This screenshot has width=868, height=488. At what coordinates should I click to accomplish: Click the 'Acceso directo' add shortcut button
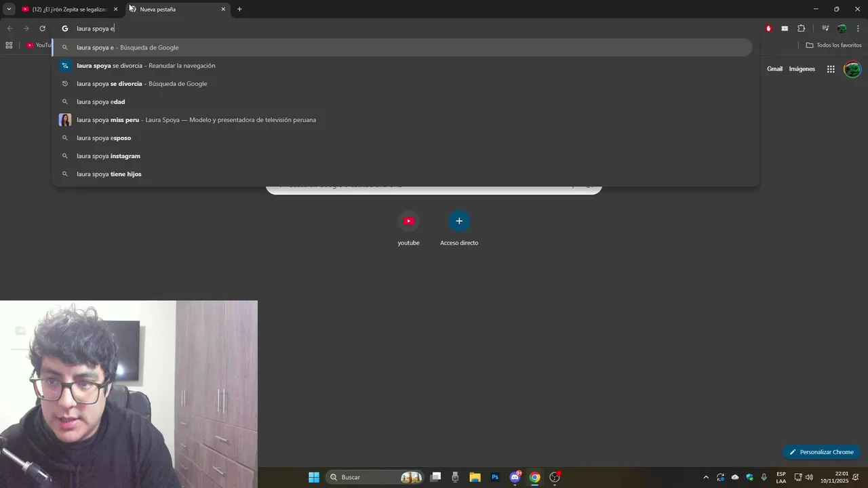(x=459, y=229)
